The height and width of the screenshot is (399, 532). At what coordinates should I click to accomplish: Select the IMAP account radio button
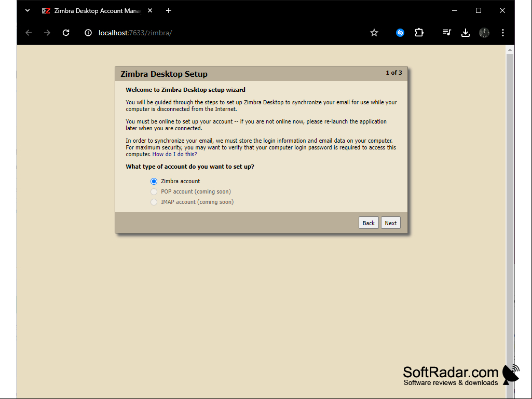(x=154, y=202)
